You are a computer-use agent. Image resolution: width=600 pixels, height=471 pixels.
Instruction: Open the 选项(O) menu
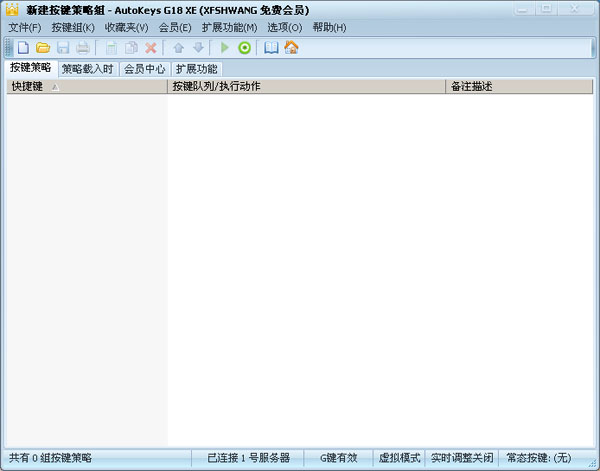click(285, 27)
